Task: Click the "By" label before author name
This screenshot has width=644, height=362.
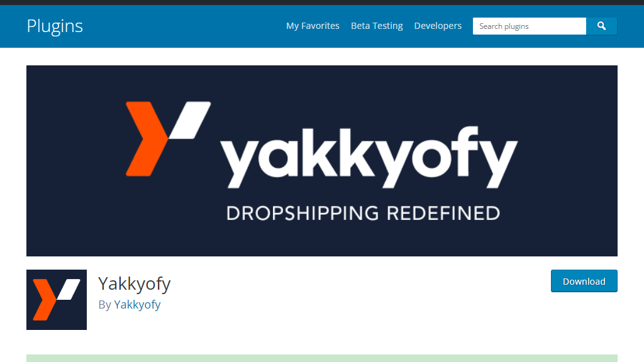Action: click(x=105, y=305)
